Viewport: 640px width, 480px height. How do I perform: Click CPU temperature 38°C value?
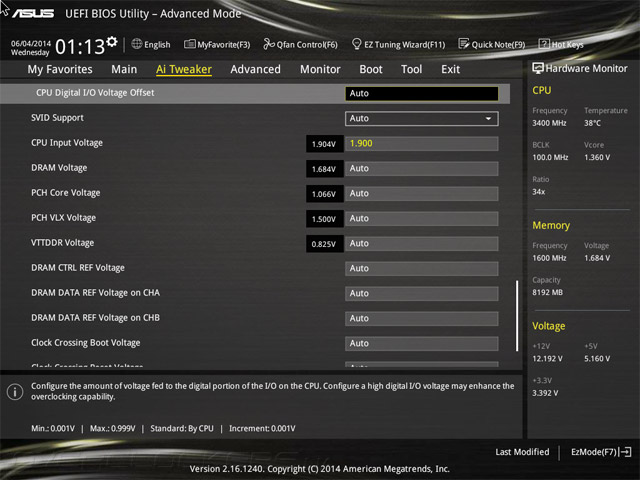point(592,123)
